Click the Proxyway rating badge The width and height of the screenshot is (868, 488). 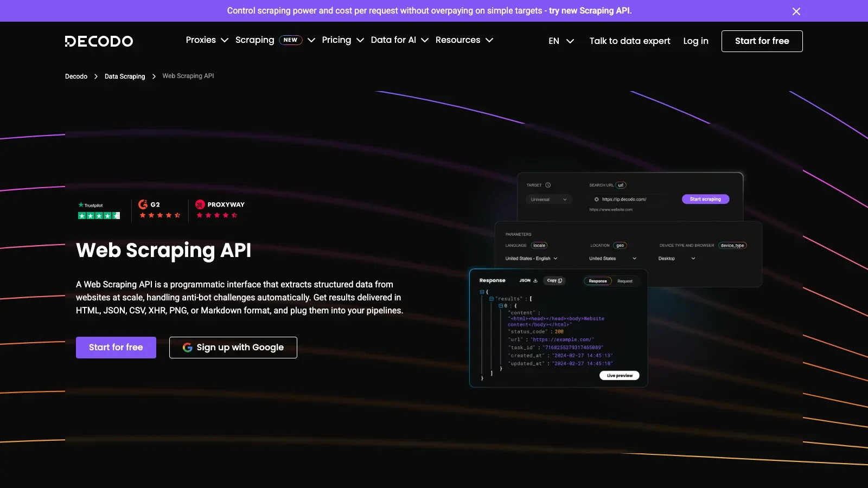220,210
